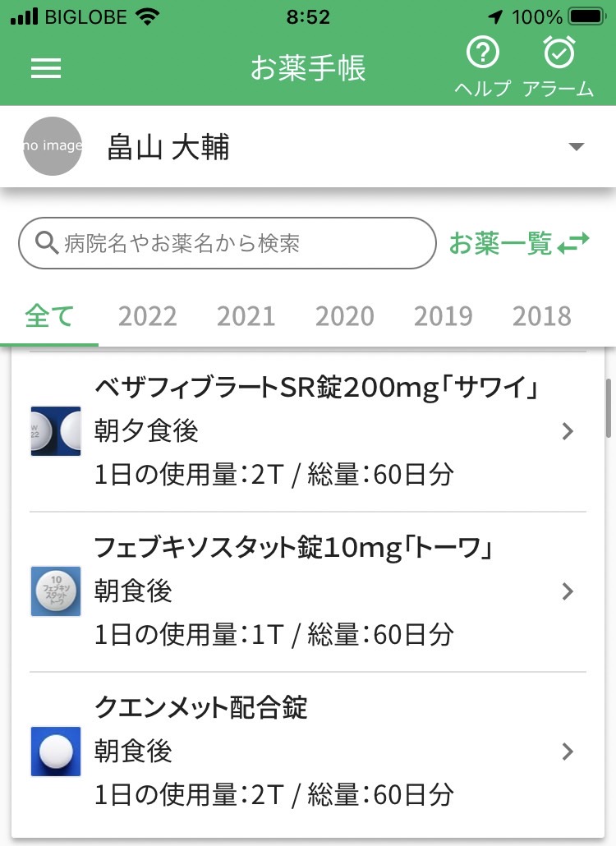Tap the お薬一覧 swap arrows icon

573,243
